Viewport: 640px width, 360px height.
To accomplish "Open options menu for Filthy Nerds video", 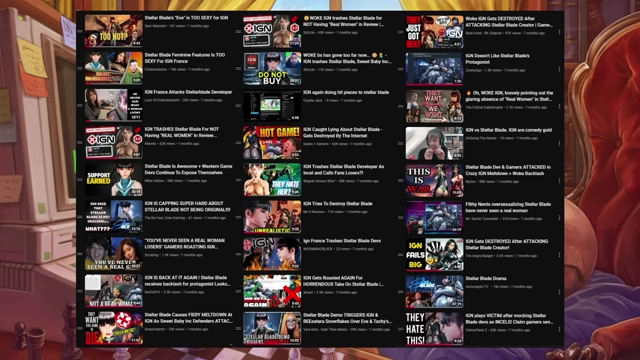I will click(559, 218).
